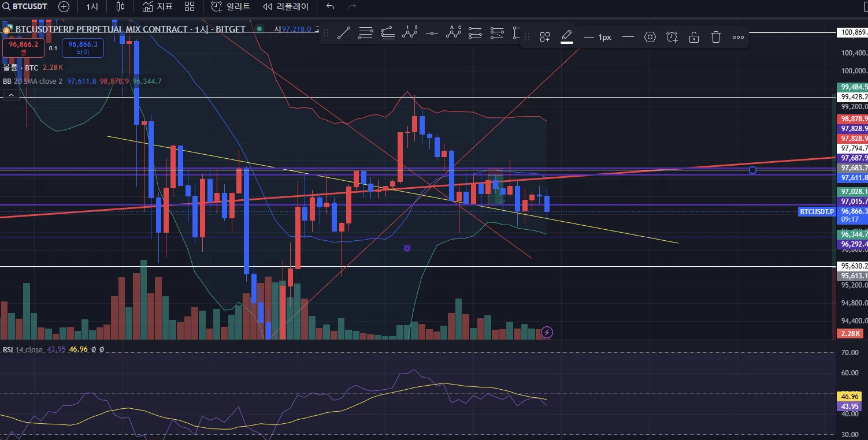Click the purple circular marker on the chart
The width and height of the screenshot is (868, 440).
[x=407, y=248]
